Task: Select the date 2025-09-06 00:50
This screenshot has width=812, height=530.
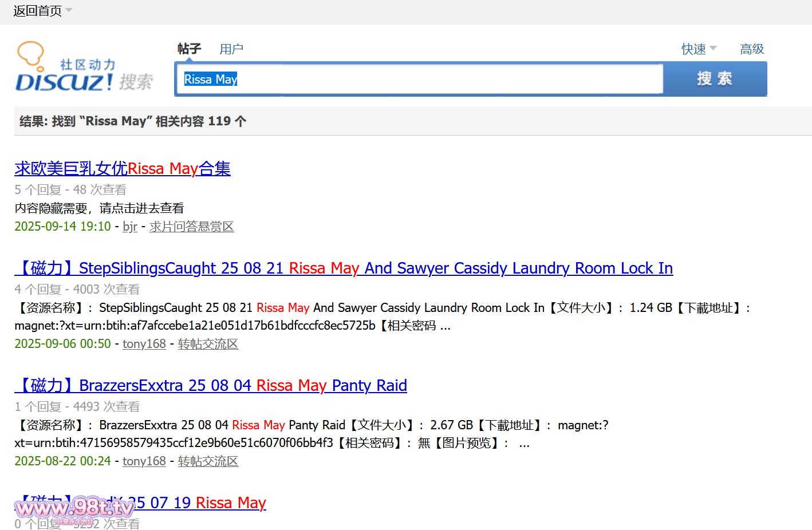Action: 62,344
